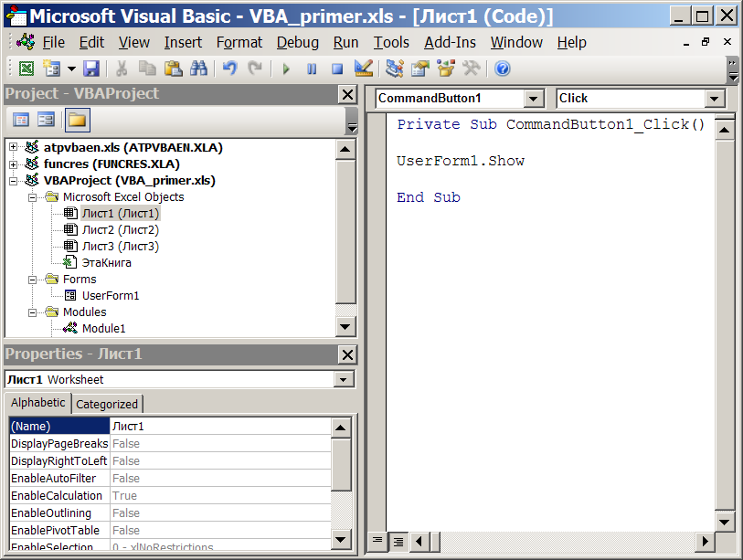The width and height of the screenshot is (743, 560).
Task: Click the Cut scissors icon
Action: point(122,69)
